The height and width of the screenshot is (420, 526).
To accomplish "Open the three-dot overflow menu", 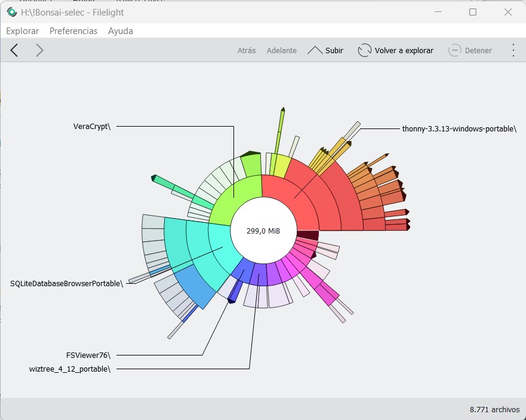I will (513, 51).
